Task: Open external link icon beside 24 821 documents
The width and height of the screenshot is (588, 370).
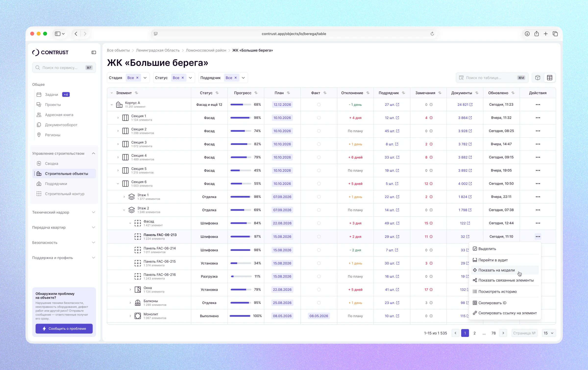Action: pyautogui.click(x=471, y=105)
